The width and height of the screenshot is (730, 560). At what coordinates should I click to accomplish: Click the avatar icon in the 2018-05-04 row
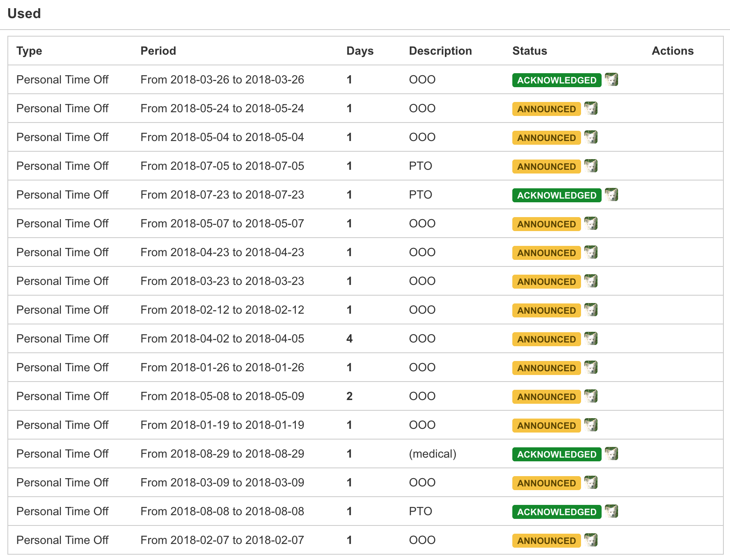point(591,137)
